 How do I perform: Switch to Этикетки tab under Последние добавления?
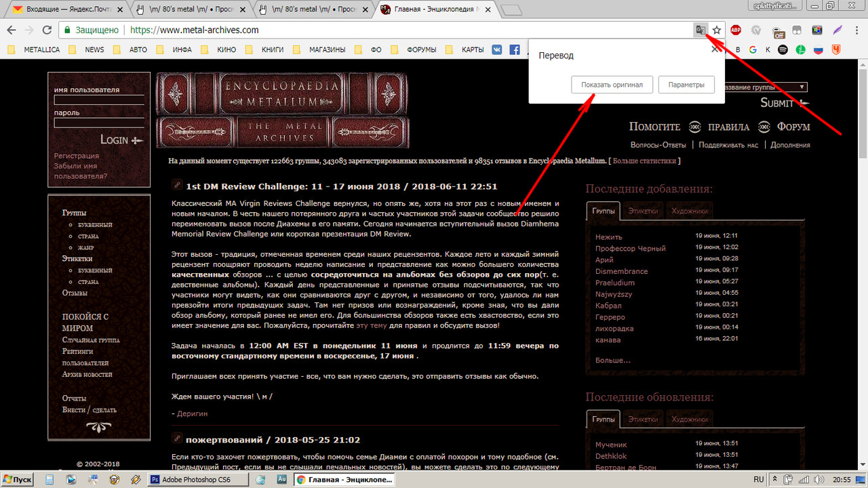[x=642, y=211]
